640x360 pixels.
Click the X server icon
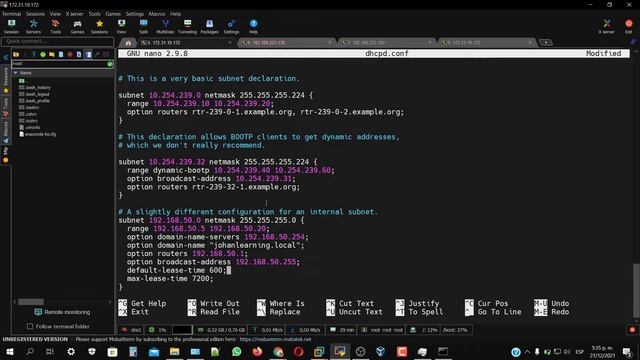pos(607,27)
